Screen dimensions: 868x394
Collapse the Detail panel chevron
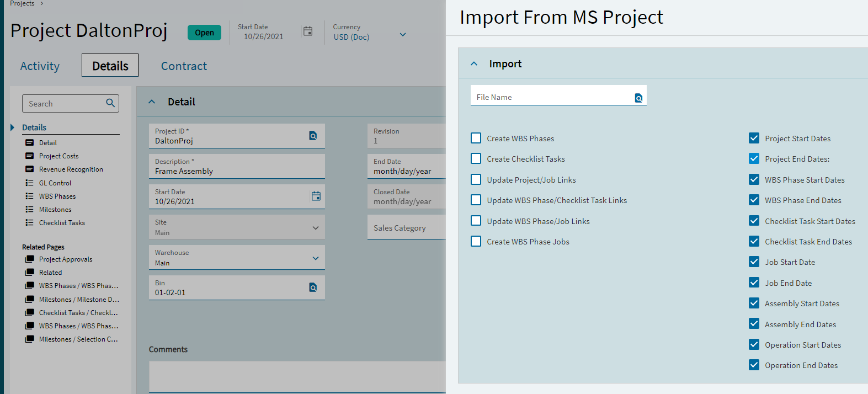(x=152, y=102)
